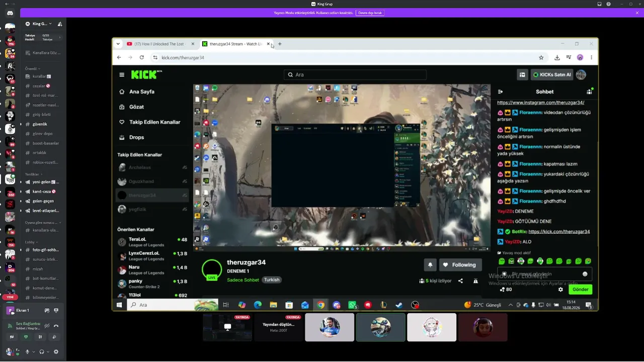The width and height of the screenshot is (644, 362).
Task: Open the Discord user settings gear
Action: click(56, 352)
